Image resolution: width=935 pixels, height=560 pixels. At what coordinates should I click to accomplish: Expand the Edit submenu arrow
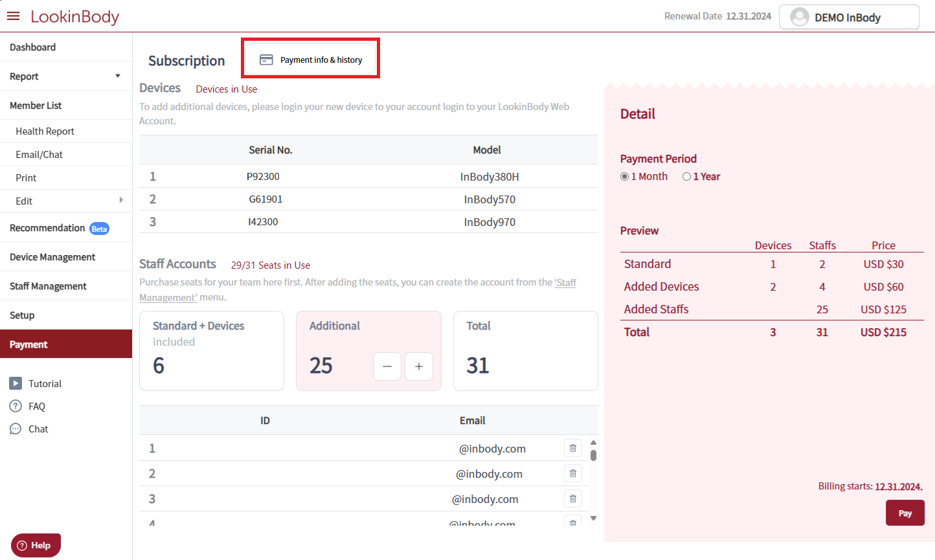click(121, 200)
